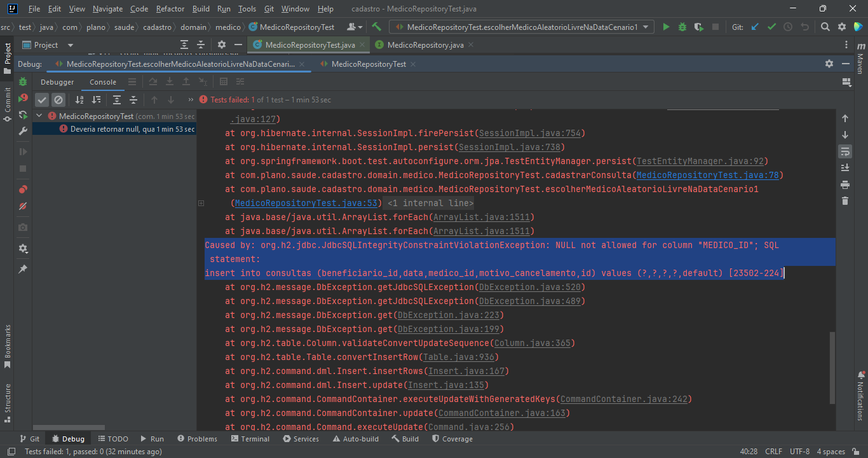Open Debug tool window settings gear
The width and height of the screenshot is (868, 458).
pyautogui.click(x=829, y=64)
